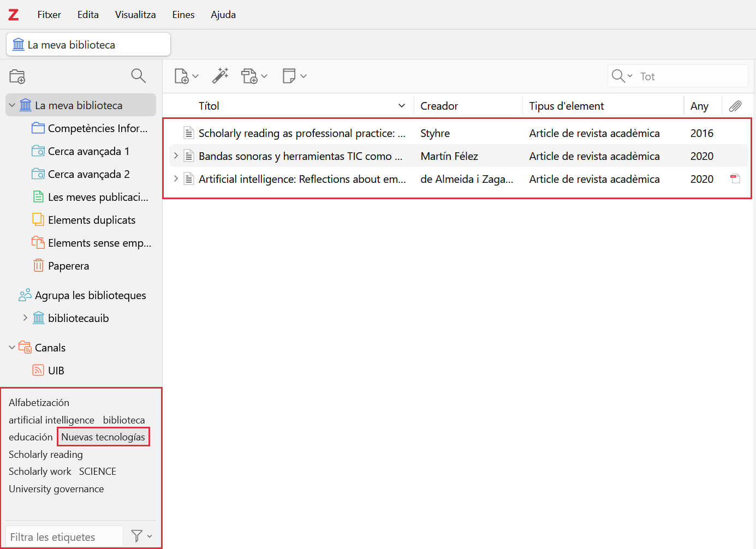Select the La meva biblioteca tab
The height and width of the screenshot is (549, 756).
coord(88,44)
